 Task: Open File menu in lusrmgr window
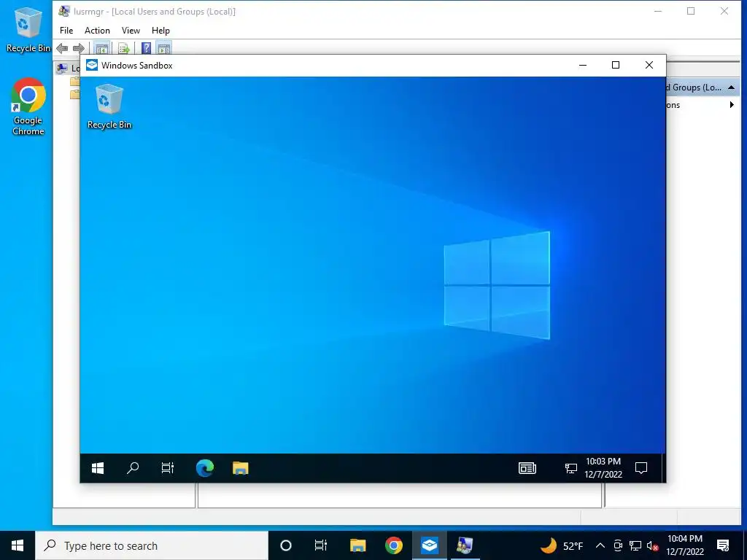click(66, 31)
